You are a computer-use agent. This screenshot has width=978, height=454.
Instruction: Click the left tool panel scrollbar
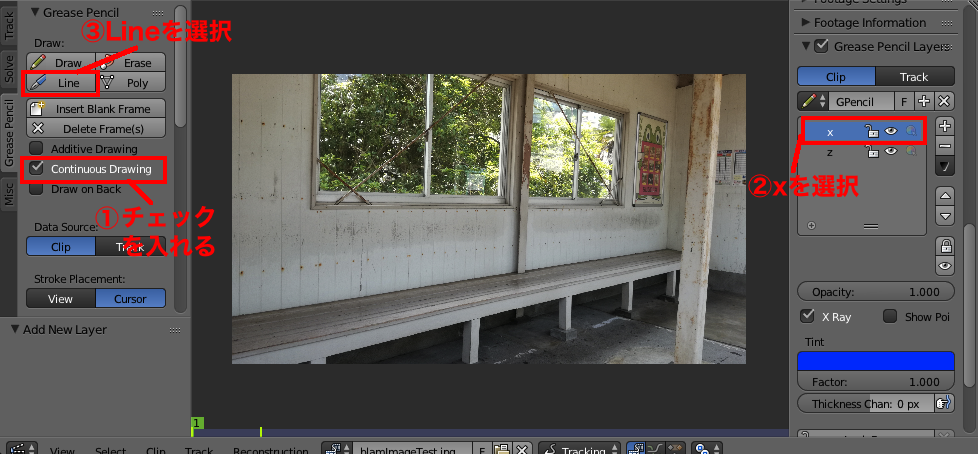[180, 65]
